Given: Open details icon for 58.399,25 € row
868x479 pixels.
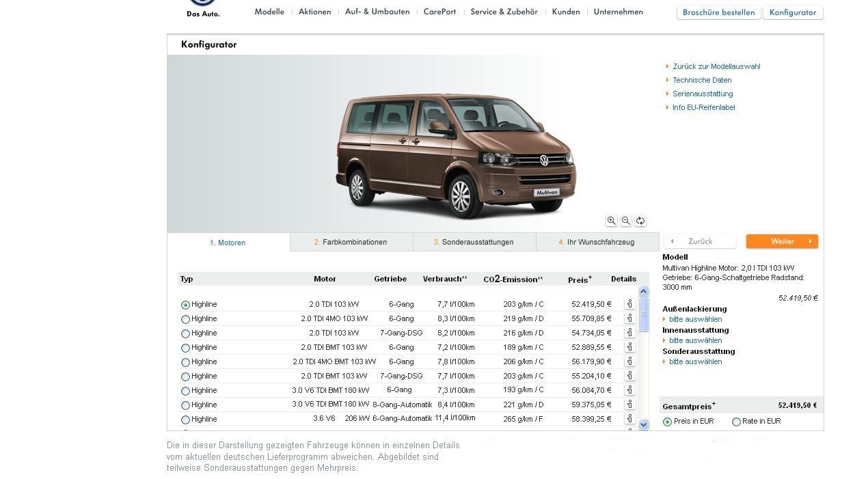Looking at the screenshot, I should pos(629,419).
